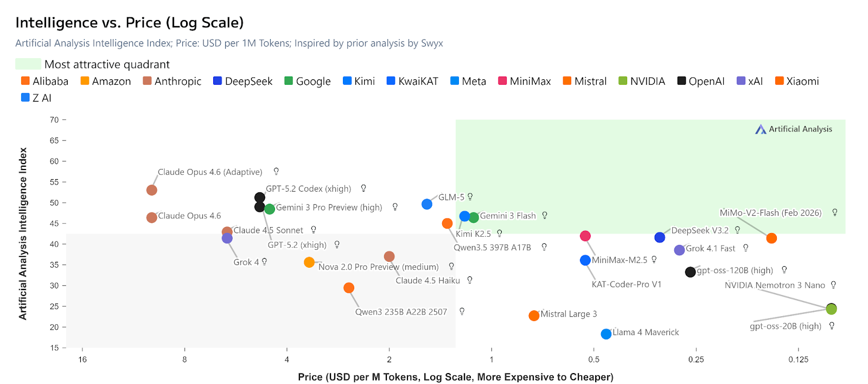Click the Artificial Analysis logo icon
Viewport: 868px width, 384px height.
click(761, 129)
